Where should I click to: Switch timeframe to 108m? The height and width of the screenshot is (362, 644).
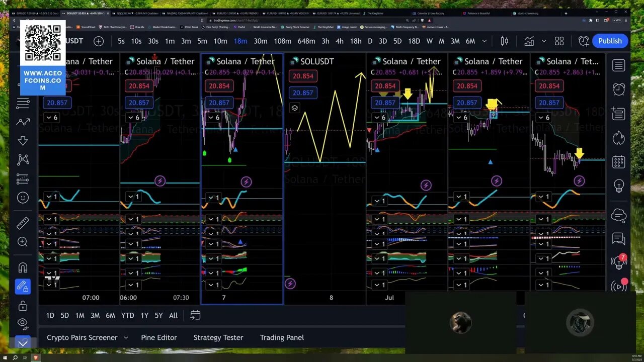282,41
